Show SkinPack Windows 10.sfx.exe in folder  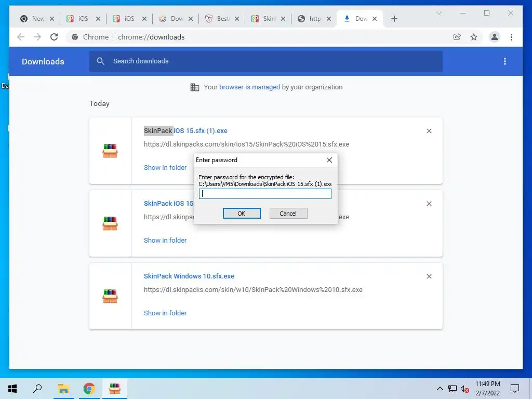point(165,313)
